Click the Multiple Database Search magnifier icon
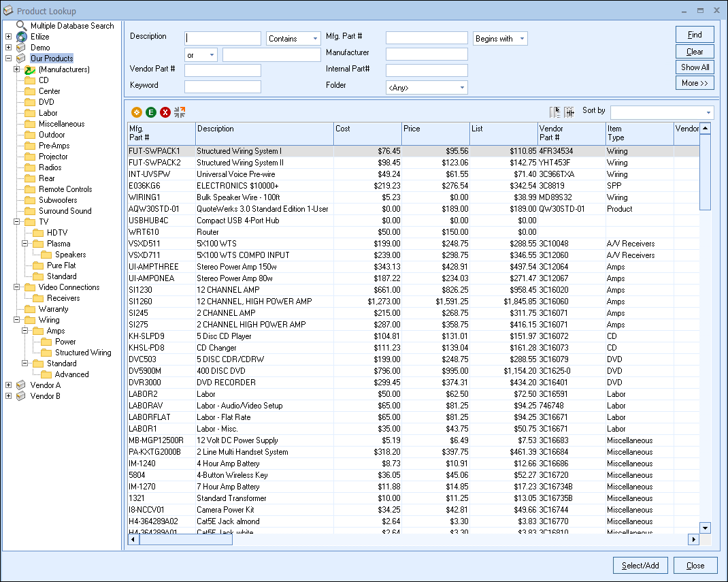The width and height of the screenshot is (728, 582). [x=22, y=26]
